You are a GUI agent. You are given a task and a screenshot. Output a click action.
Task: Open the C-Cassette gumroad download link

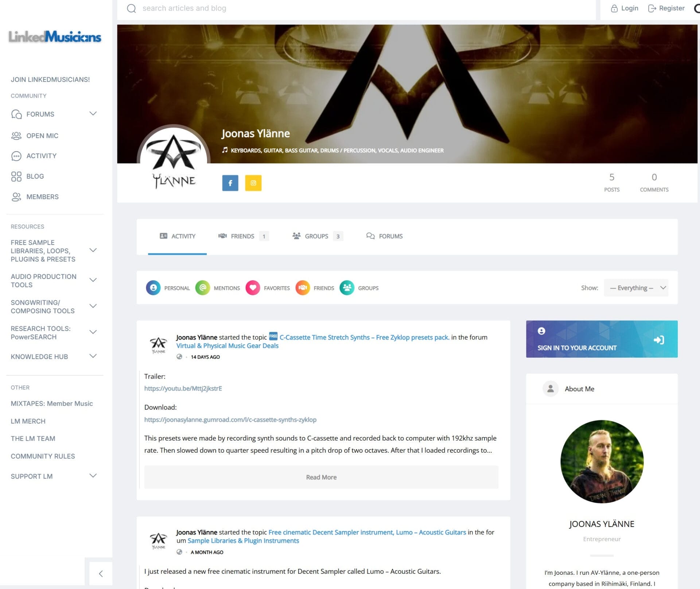pos(230,420)
